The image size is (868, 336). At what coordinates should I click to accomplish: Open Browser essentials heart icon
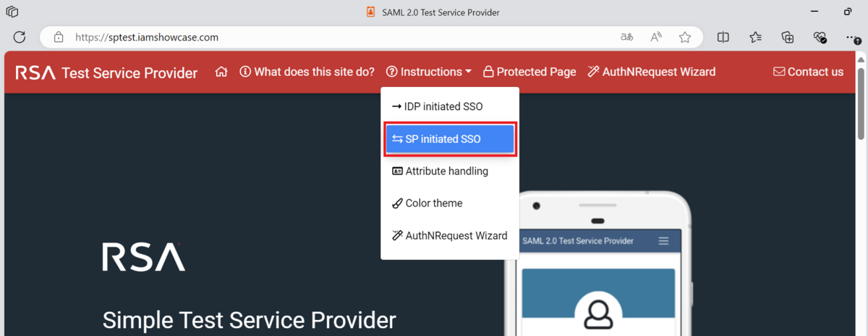[820, 37]
